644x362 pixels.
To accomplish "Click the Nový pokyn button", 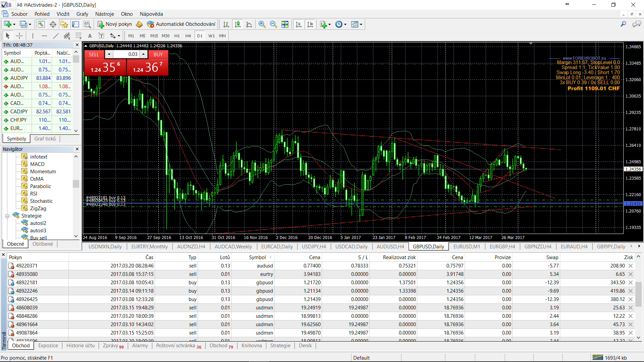I will click(115, 24).
